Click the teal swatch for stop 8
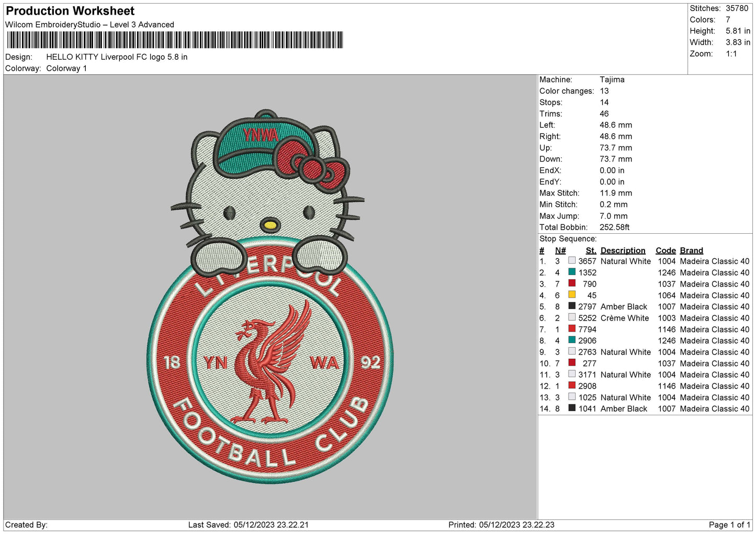This screenshot has height=534, width=756. 572,340
